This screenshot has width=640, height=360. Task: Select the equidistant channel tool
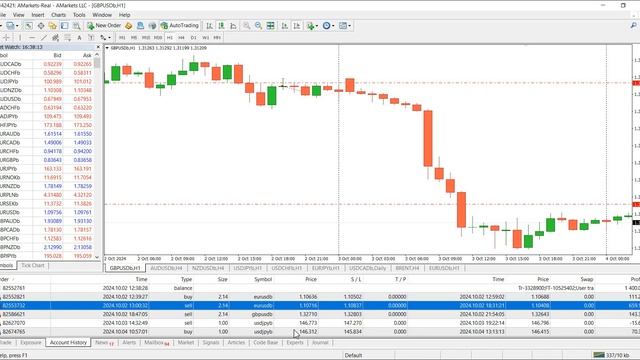click(56, 38)
